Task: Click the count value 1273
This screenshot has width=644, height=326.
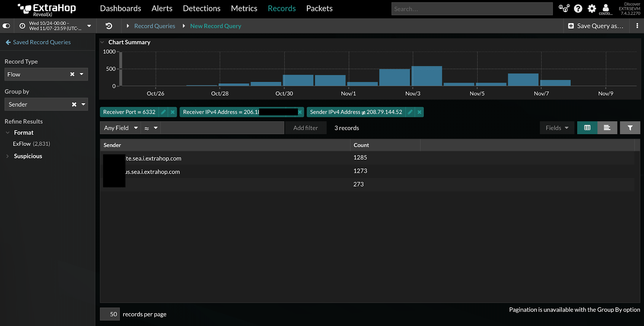Action: [360, 171]
